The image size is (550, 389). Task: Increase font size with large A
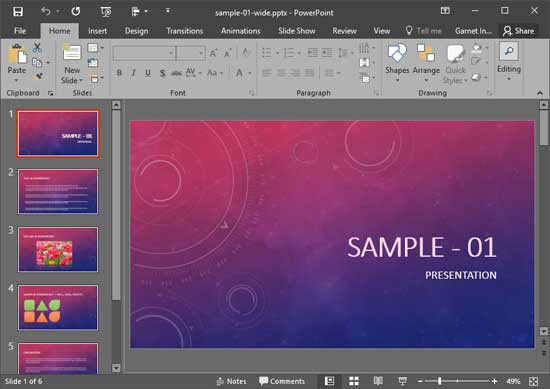pyautogui.click(x=213, y=54)
